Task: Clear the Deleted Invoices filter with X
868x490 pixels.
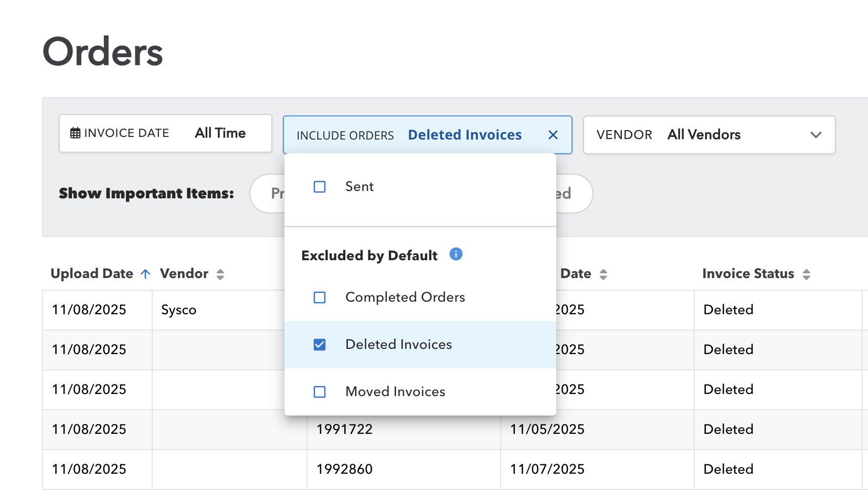Action: [x=553, y=135]
